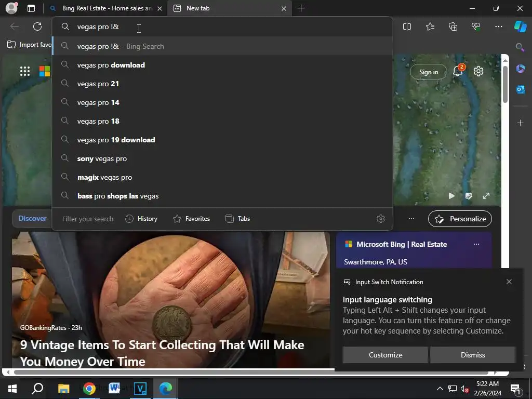The width and height of the screenshot is (532, 399).
Task: Open the Favorites star icon in the toolbar
Action: click(430, 26)
